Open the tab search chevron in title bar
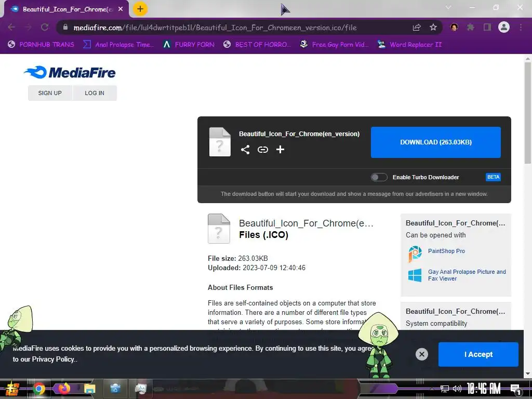 448,7
